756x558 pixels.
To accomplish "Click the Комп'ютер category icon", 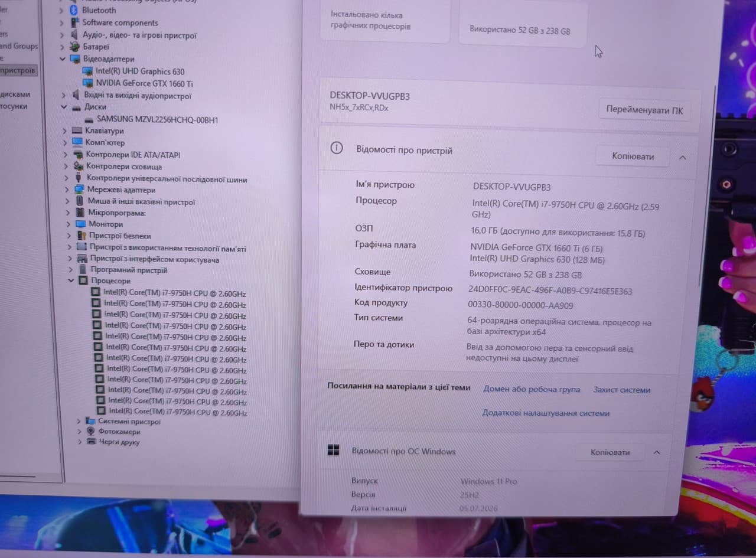I will 77,142.
